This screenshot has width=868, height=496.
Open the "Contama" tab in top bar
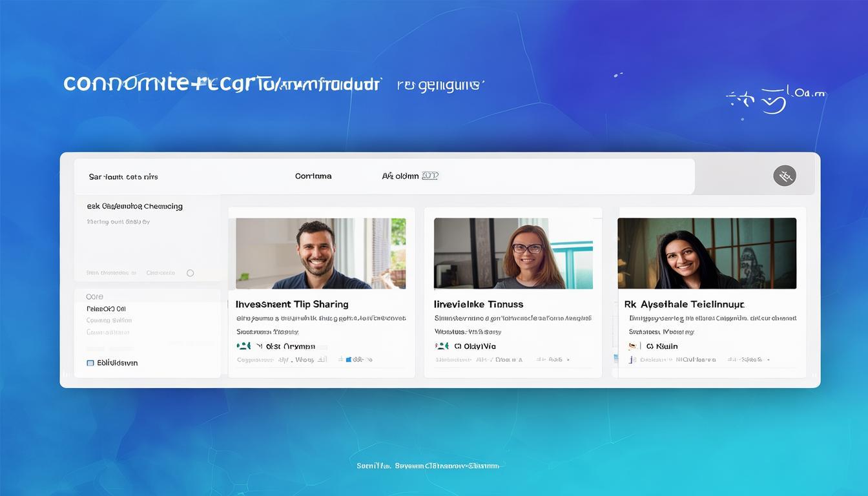pyautogui.click(x=313, y=176)
